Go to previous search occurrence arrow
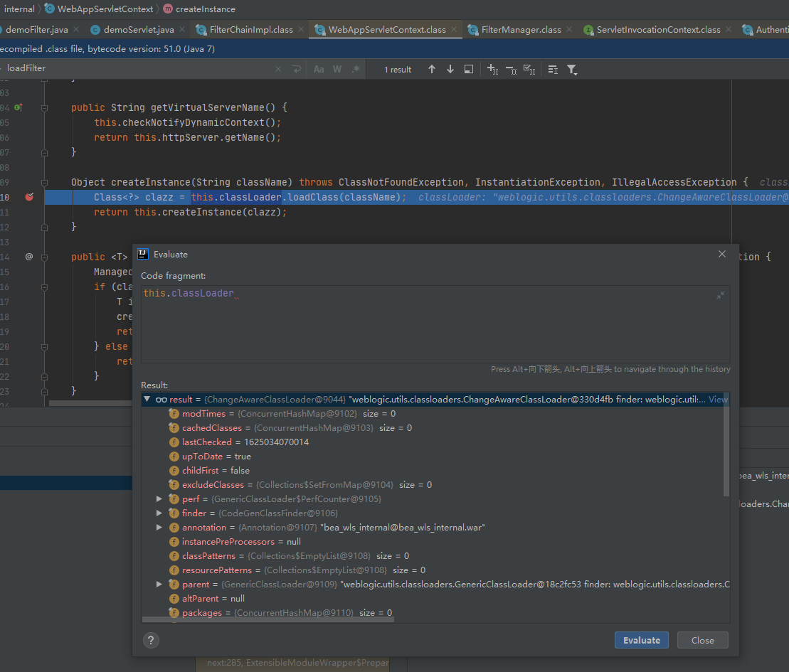Screen dimensions: 789x672 click(431, 69)
